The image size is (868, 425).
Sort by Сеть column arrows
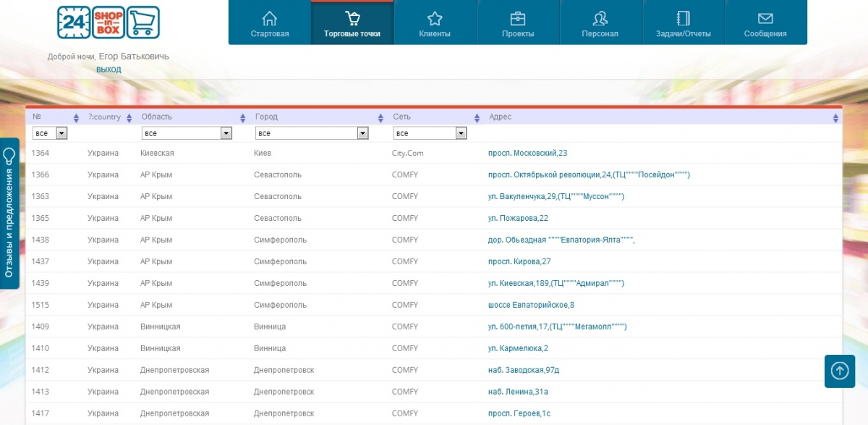(x=477, y=118)
